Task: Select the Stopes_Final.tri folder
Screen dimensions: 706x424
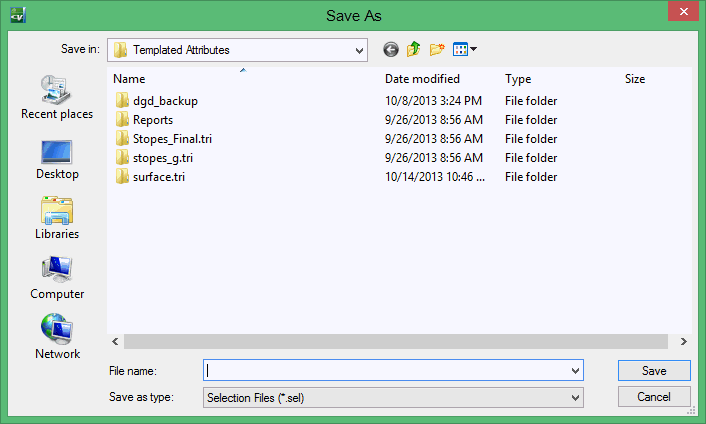Action: click(x=171, y=139)
